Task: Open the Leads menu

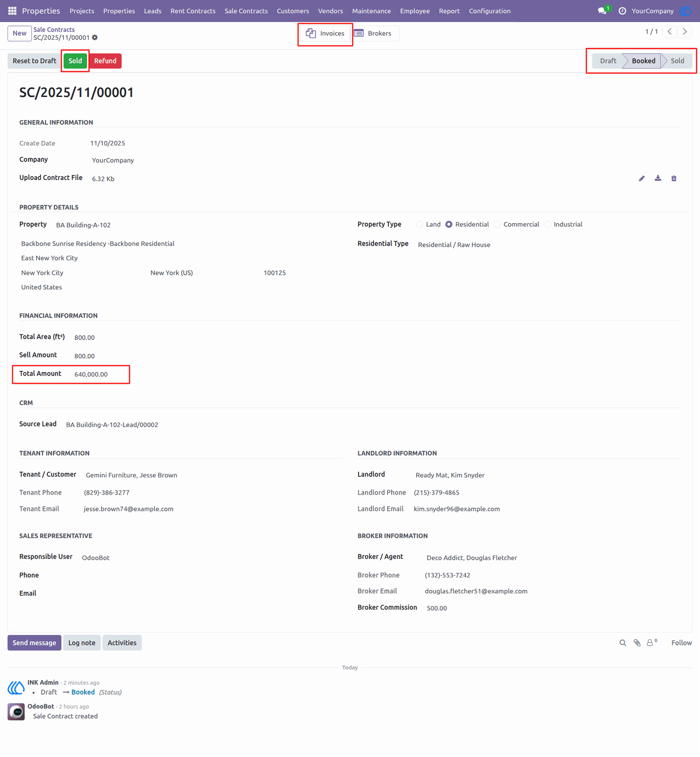Action: coord(153,11)
